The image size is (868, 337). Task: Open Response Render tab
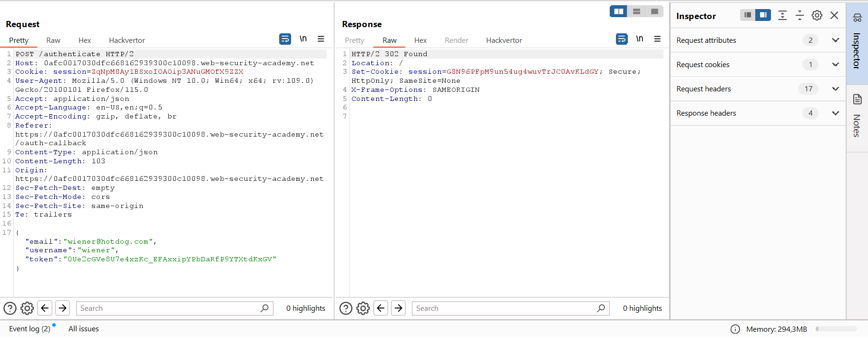(x=457, y=40)
